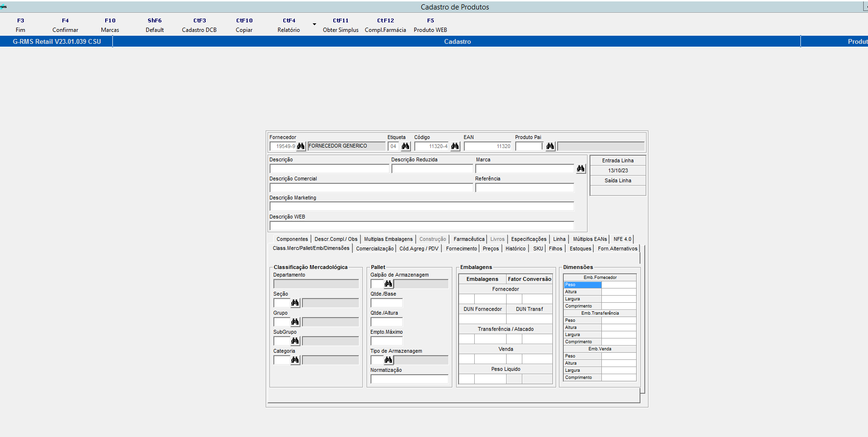The height and width of the screenshot is (437, 868).
Task: Open the Tipo de Armazenagem lookup
Action: (388, 360)
